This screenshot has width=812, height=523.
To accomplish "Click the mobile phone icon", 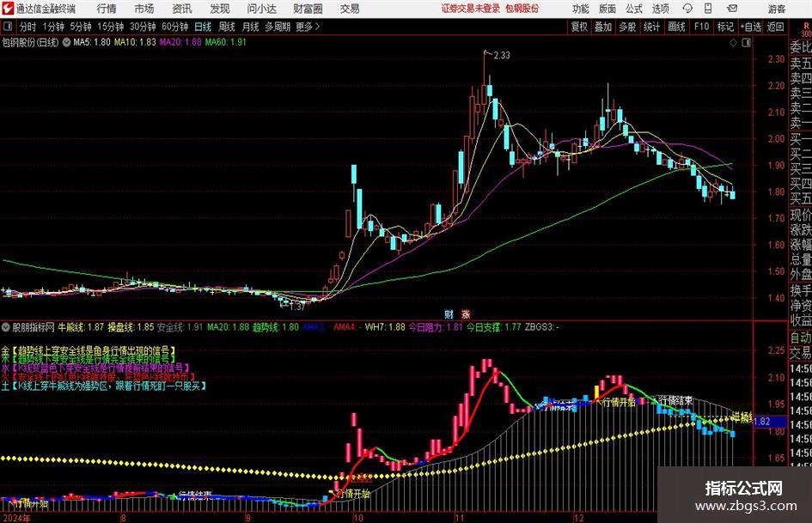I will (708, 9).
